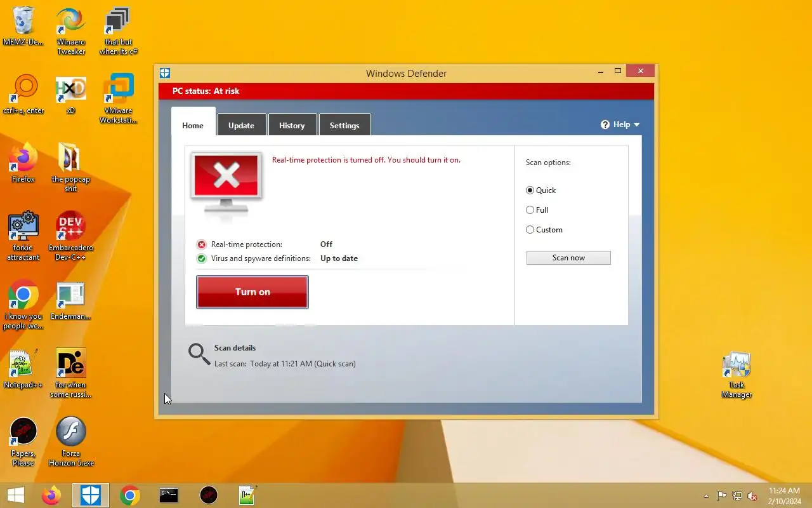Show hidden tray icons arrow
Screen dimensions: 812x508
coord(706,496)
